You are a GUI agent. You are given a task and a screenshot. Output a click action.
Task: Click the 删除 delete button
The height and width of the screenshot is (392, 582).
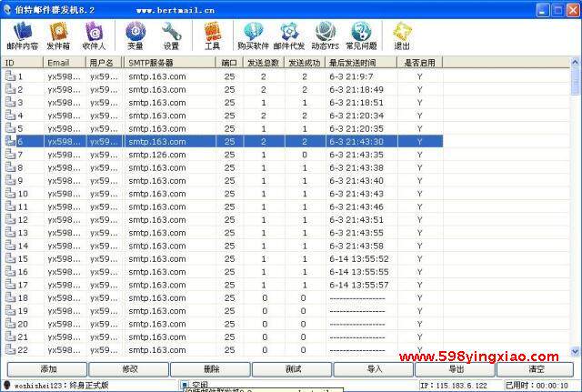(x=210, y=369)
